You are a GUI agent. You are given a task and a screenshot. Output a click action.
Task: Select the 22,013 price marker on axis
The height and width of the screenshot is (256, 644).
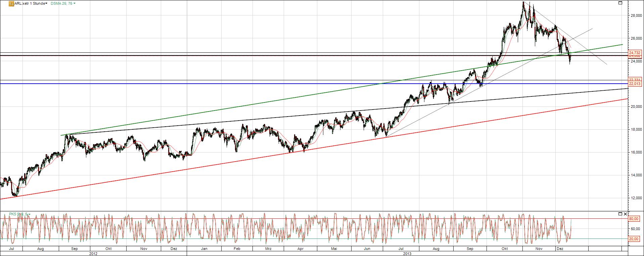(635, 84)
